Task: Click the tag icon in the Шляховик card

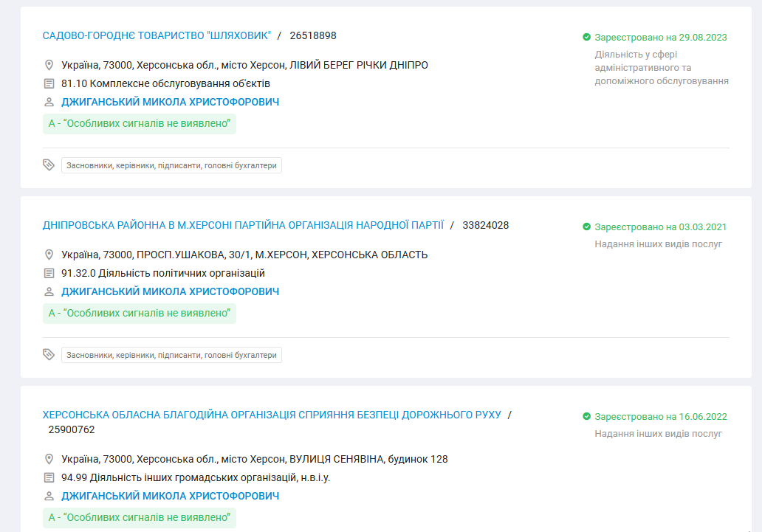Action: point(49,165)
